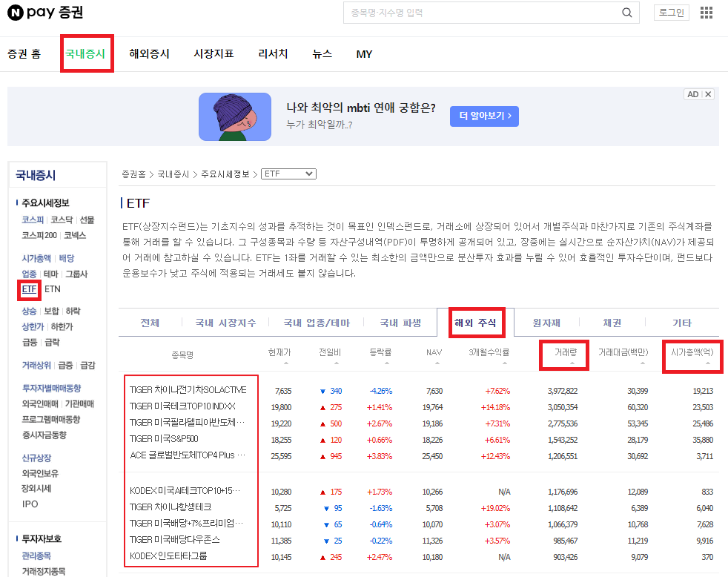Click 관리종목 sidebar link
The width and height of the screenshot is (728, 577).
coord(36,555)
